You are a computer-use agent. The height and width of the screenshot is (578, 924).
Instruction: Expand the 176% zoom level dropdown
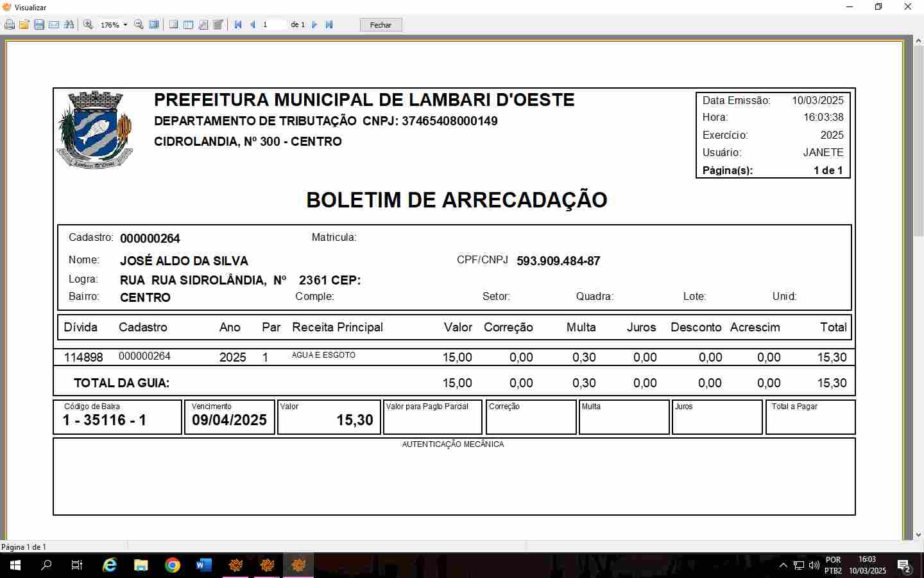click(x=125, y=25)
